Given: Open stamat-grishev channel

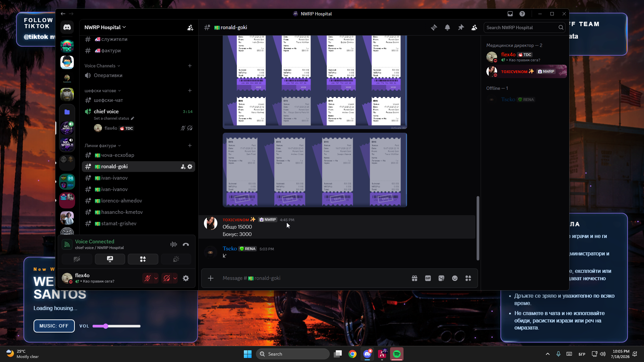Looking at the screenshot, I should pyautogui.click(x=138, y=224).
